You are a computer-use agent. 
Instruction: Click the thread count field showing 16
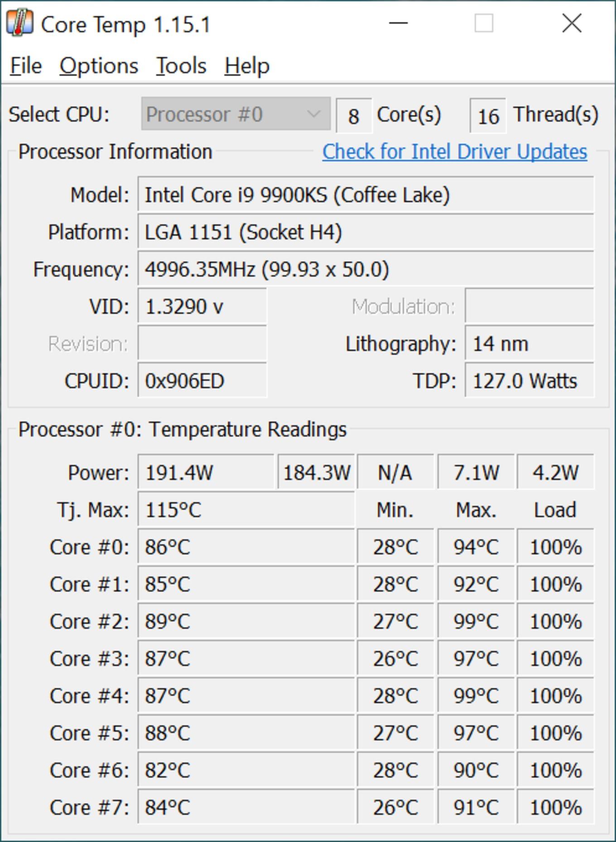(x=488, y=116)
